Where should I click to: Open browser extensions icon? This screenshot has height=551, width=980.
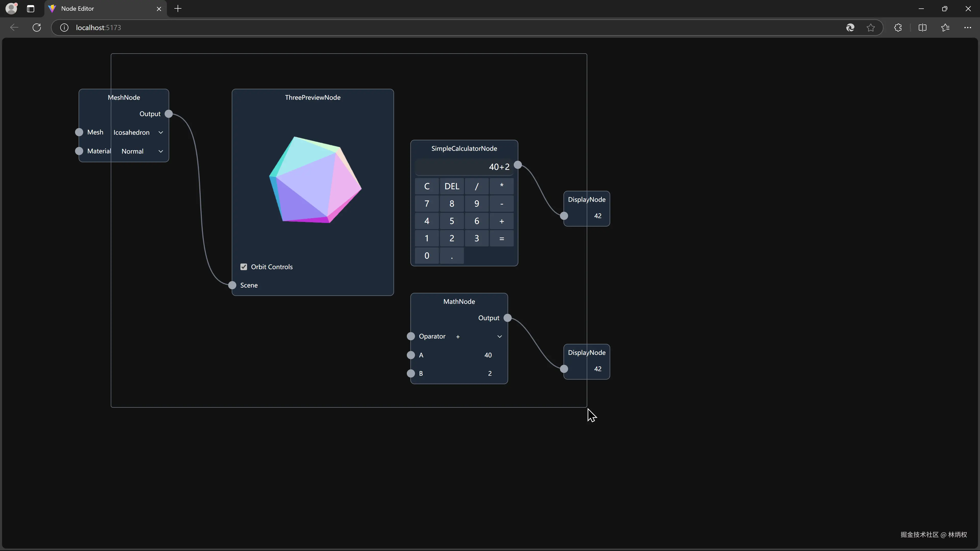coord(898,27)
